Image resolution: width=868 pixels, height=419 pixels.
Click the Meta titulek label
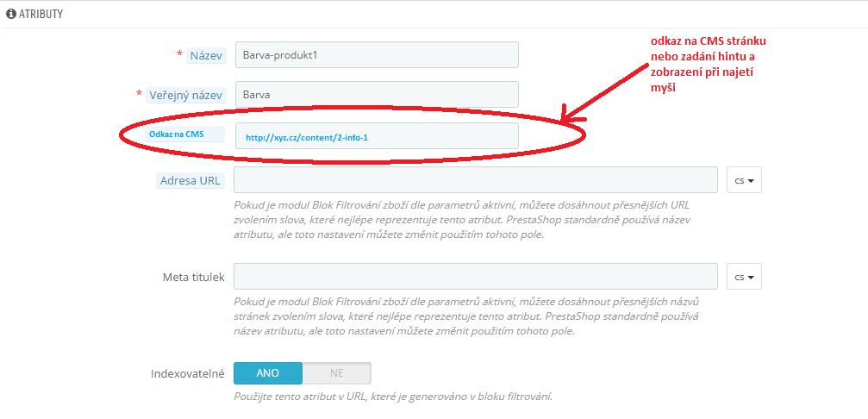coord(193,277)
